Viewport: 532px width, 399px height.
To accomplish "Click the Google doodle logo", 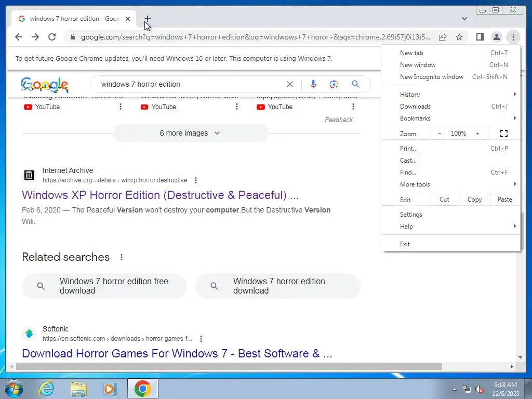I will tap(45, 85).
